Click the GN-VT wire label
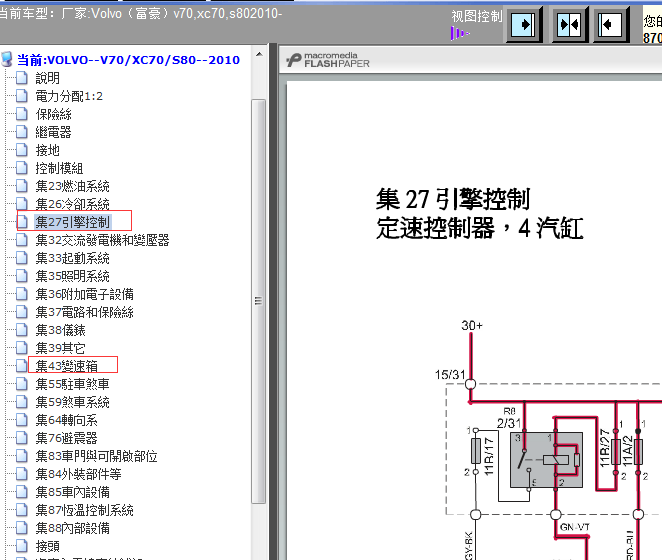The width and height of the screenshot is (662, 560). coord(575,527)
